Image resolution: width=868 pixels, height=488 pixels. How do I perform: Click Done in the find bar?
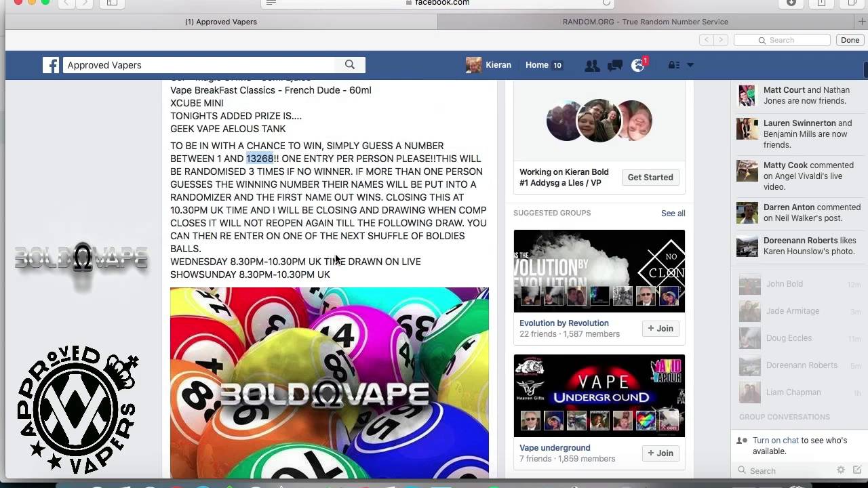coord(850,40)
